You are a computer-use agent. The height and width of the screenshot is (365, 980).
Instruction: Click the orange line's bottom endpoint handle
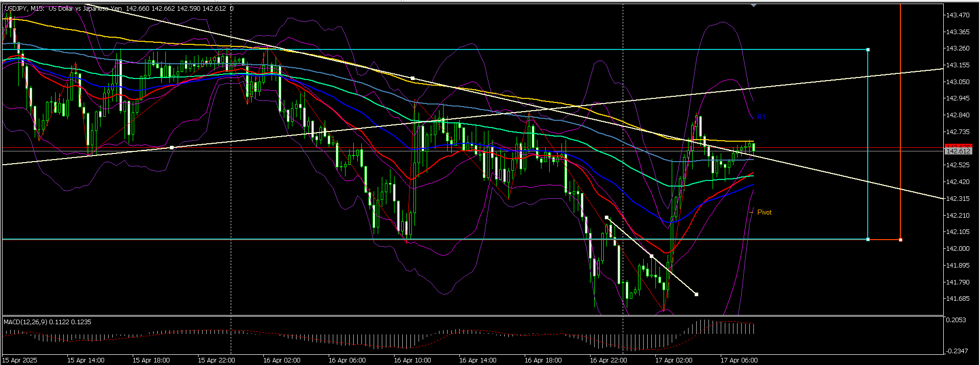pyautogui.click(x=900, y=240)
